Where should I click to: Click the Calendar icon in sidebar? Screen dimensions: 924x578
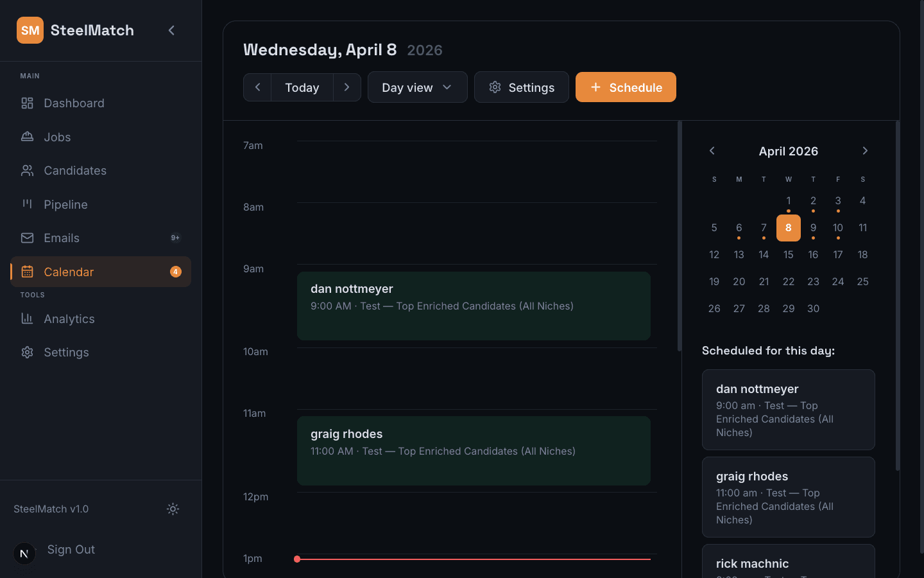[27, 272]
